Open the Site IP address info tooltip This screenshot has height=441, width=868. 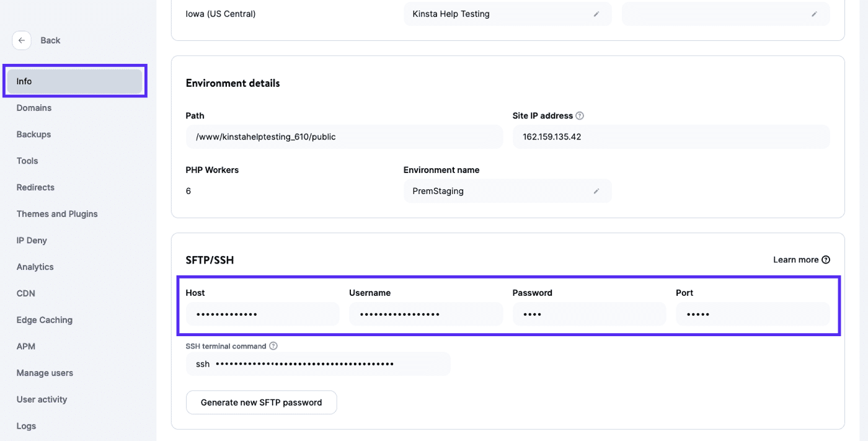coord(579,115)
